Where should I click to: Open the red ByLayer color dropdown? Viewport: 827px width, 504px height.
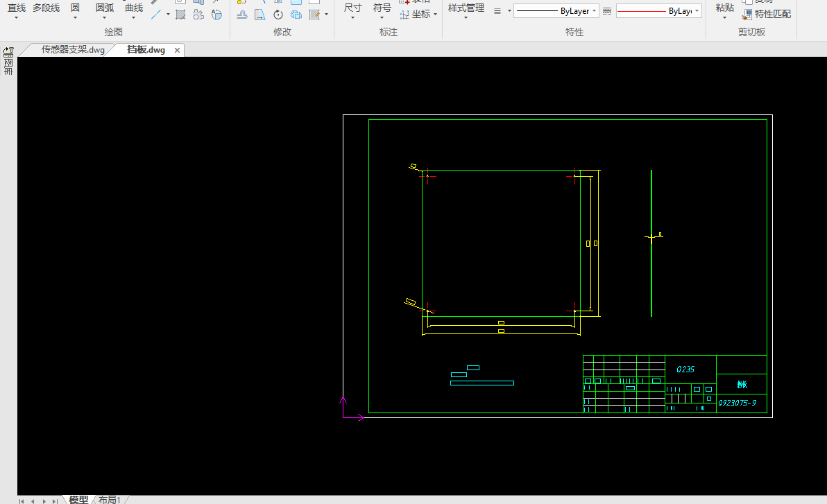658,11
